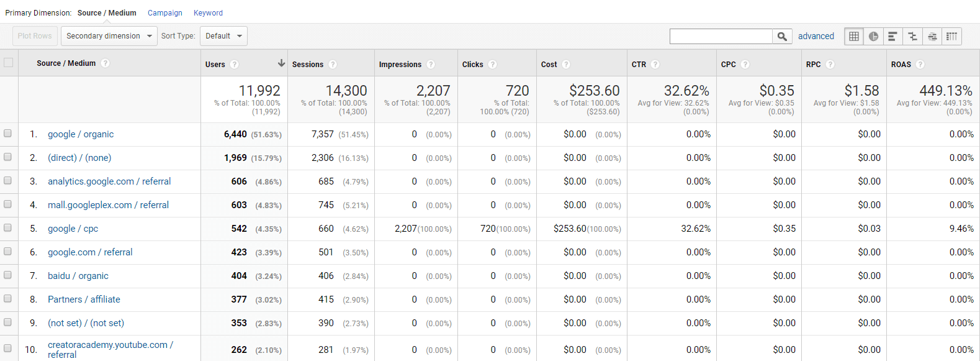Check the google / cpc row

point(7,227)
